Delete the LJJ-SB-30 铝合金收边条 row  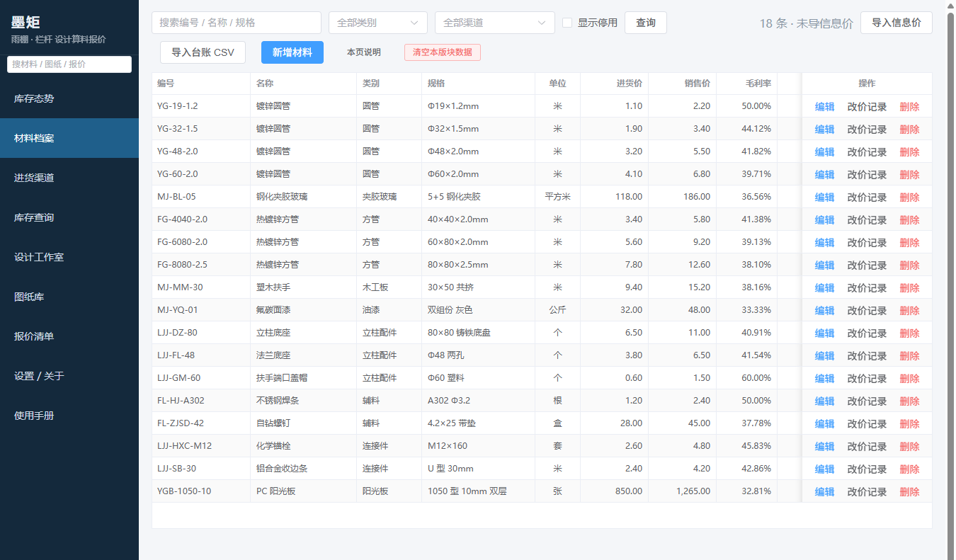click(x=909, y=469)
